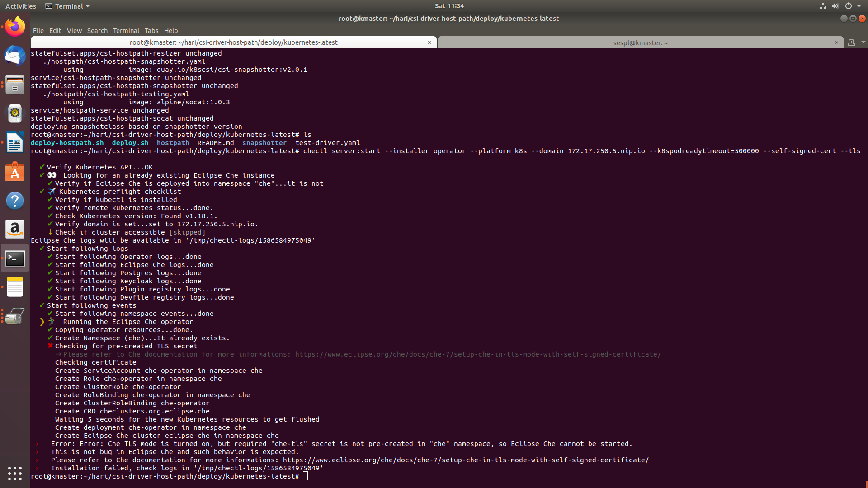
Task: Open the Search menu in Terminal
Action: pos(97,31)
